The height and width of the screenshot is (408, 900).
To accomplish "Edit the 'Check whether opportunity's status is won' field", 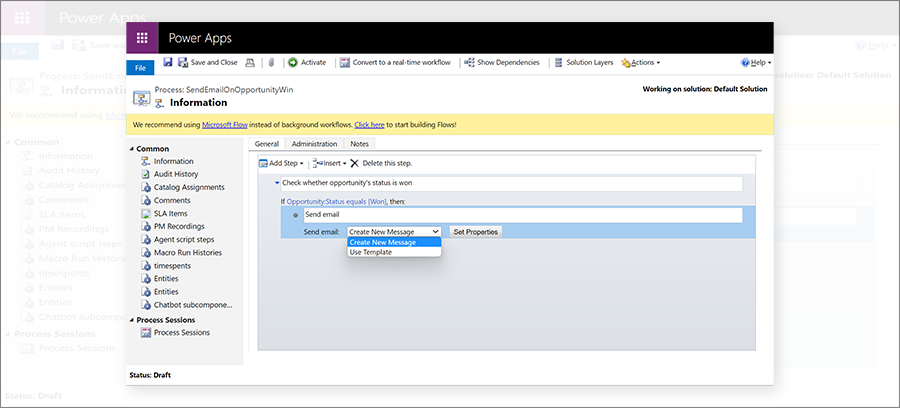I will [511, 184].
